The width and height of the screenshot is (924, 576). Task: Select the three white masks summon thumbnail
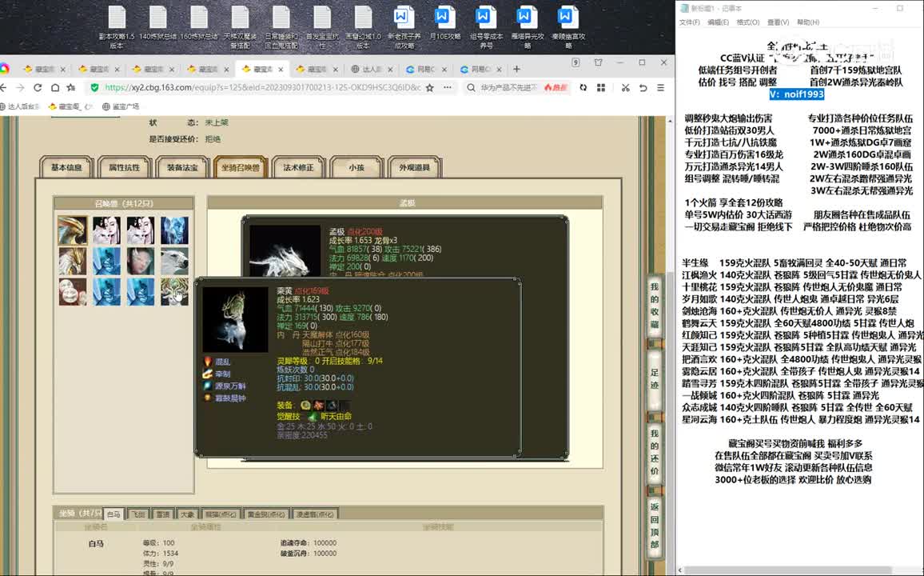73,291
